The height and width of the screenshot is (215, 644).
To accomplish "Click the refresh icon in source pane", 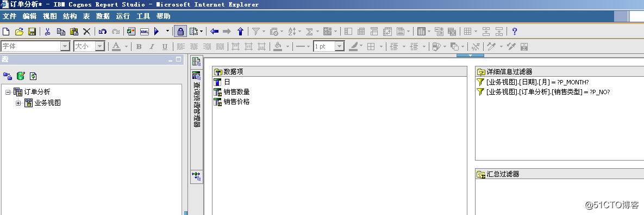I will click(34, 76).
